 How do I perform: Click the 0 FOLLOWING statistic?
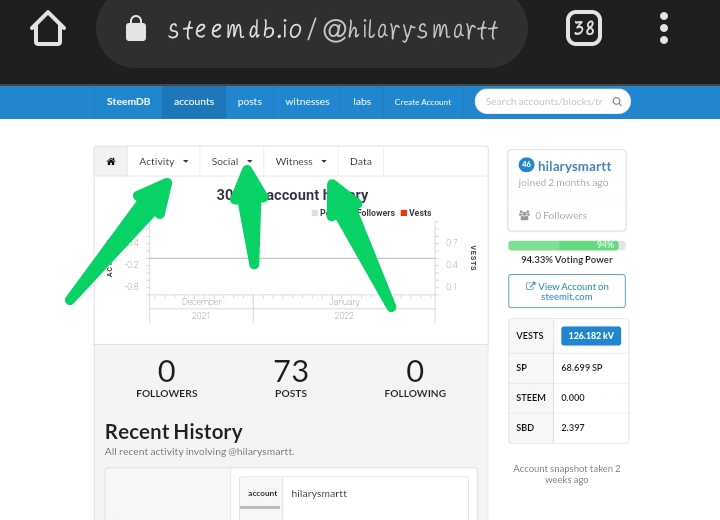point(415,378)
